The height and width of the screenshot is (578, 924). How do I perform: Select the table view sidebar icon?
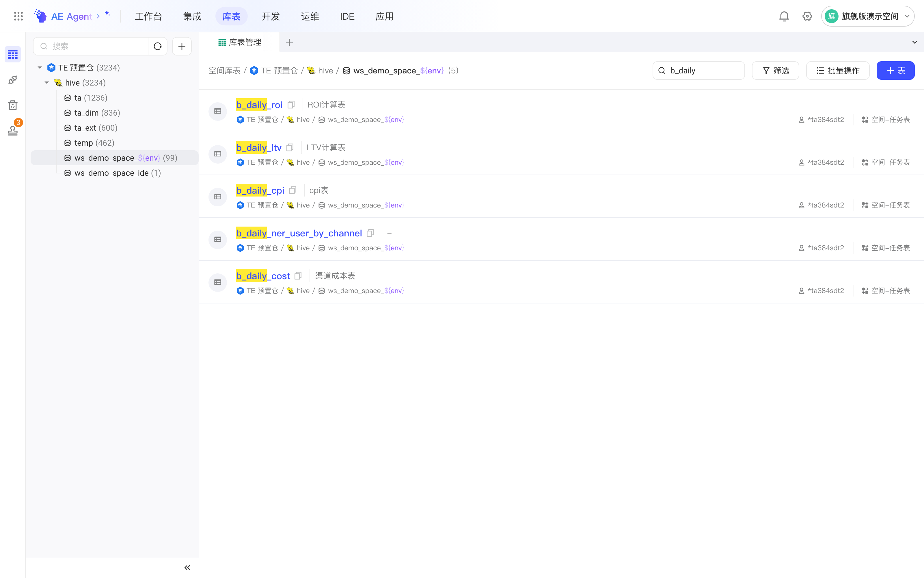pyautogui.click(x=13, y=54)
